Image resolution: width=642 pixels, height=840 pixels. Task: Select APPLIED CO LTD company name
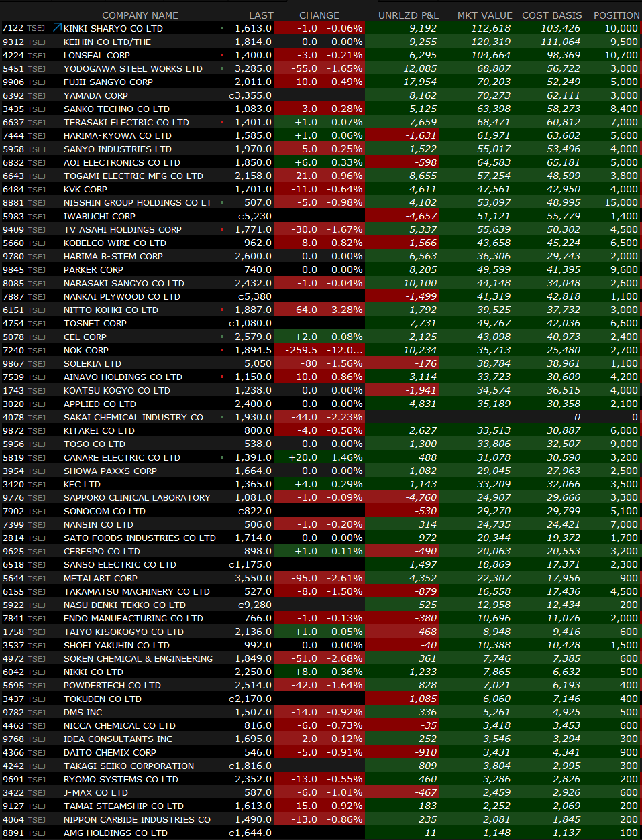coord(99,404)
